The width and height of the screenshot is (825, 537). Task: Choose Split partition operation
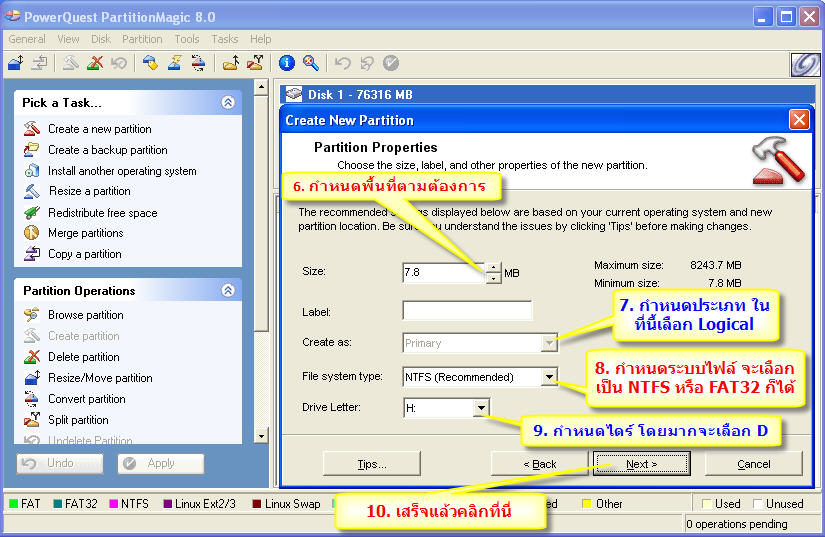(x=78, y=420)
